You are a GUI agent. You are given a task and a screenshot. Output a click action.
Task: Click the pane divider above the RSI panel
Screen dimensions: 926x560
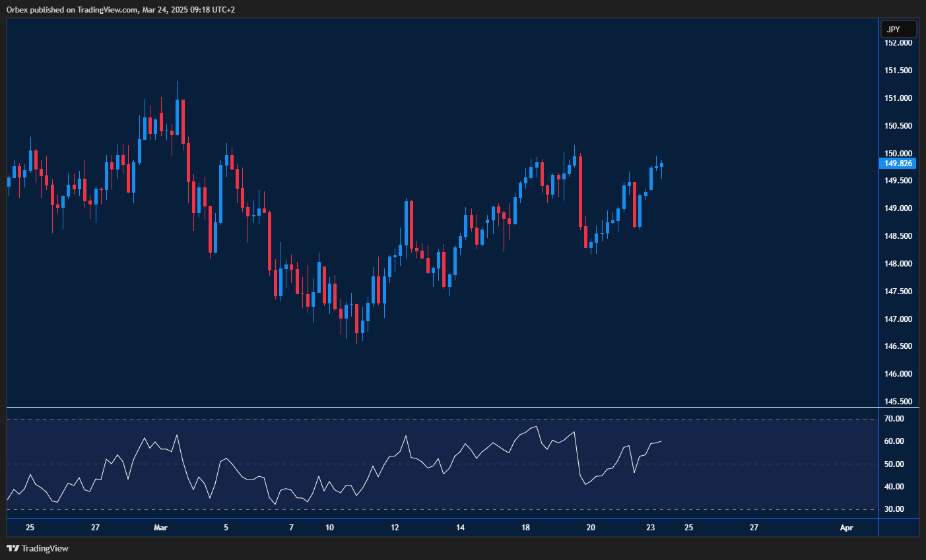tap(442, 408)
